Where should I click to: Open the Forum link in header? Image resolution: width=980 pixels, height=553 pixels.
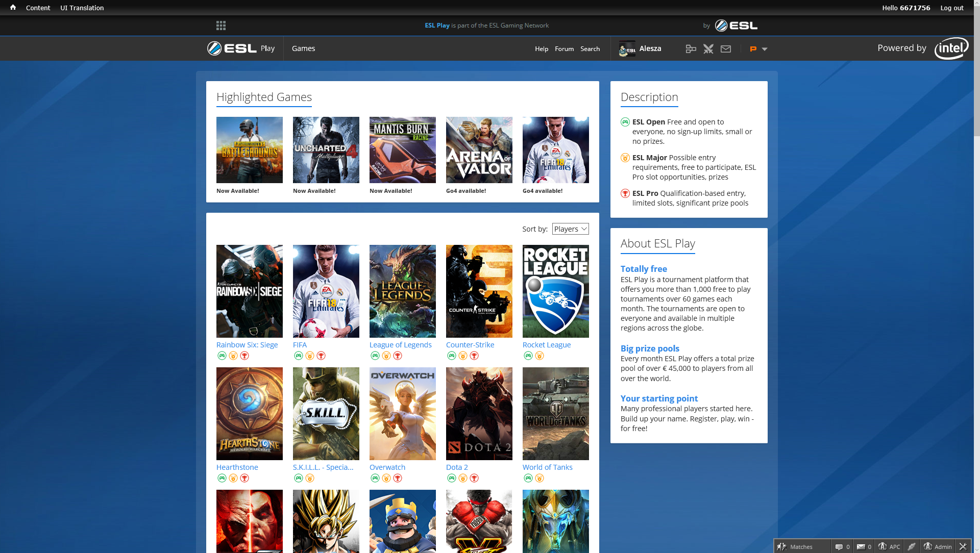[x=565, y=49]
